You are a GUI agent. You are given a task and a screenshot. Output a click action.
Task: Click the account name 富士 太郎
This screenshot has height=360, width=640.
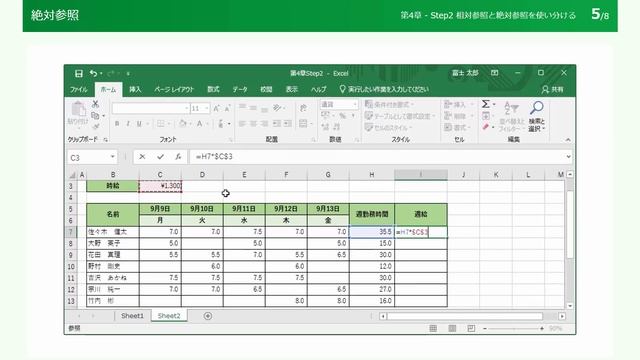tap(465, 73)
